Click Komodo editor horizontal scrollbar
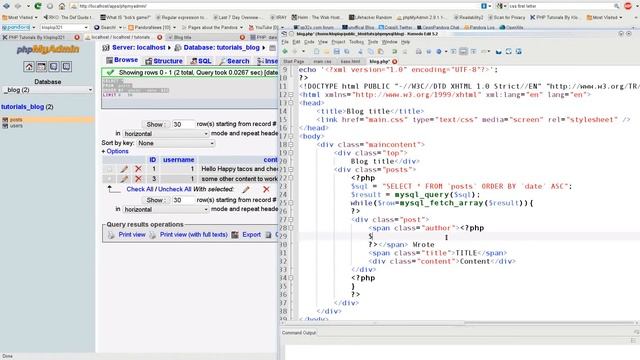The width and height of the screenshot is (640, 360). point(457,323)
